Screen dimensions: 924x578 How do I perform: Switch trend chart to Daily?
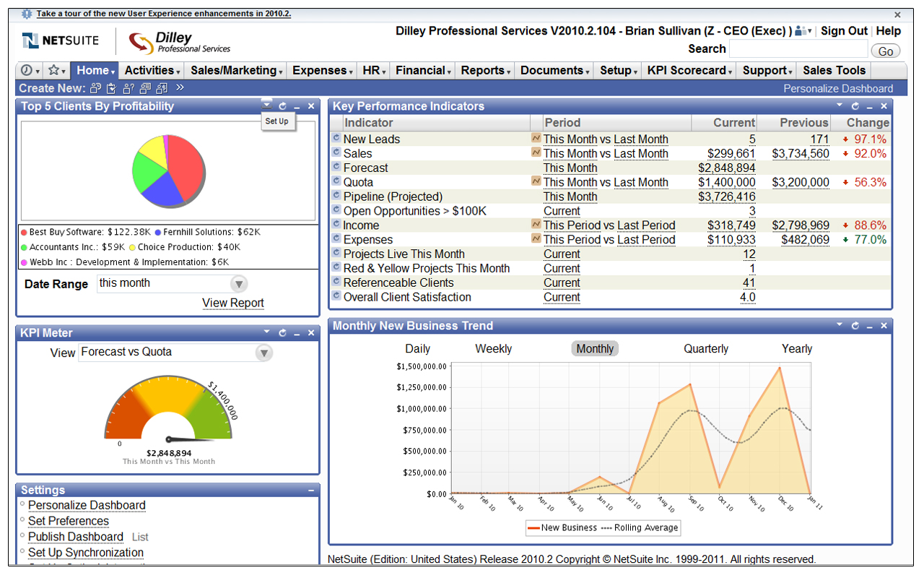point(418,349)
